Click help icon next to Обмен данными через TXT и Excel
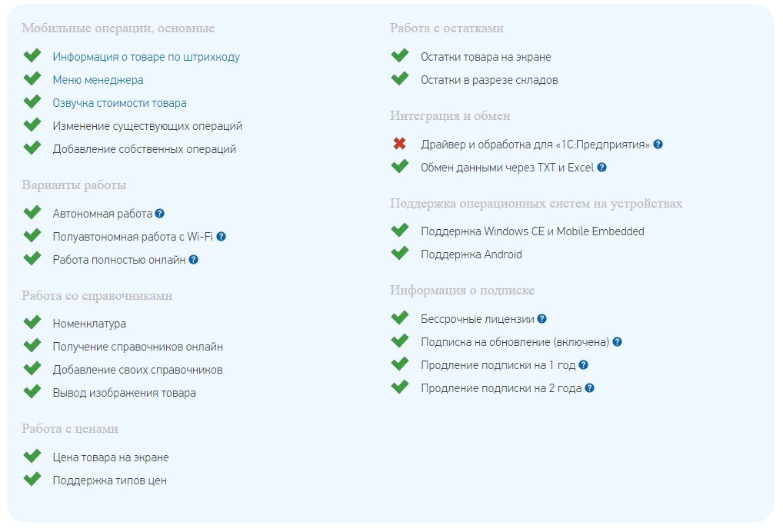The width and height of the screenshot is (783, 532). click(x=602, y=168)
